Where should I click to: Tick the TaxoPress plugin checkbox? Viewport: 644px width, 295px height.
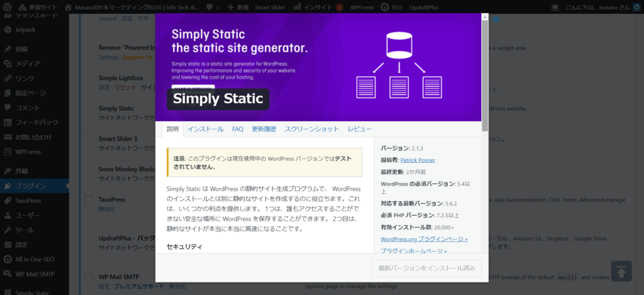[89, 200]
